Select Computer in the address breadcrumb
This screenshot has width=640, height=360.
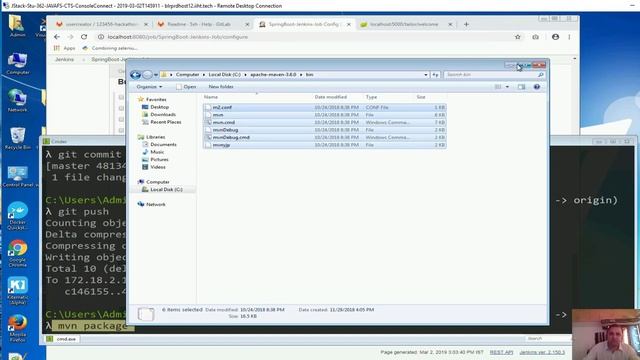coord(187,75)
